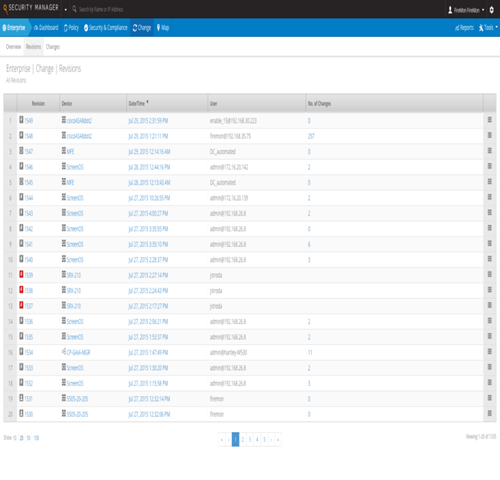Open row 16 actions menu icon

pyautogui.click(x=490, y=351)
